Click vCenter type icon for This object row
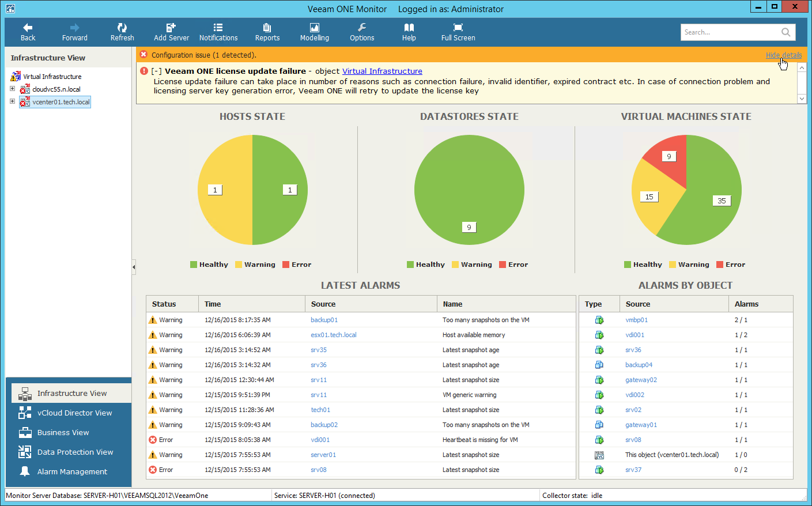Image resolution: width=812 pixels, height=506 pixels. [x=599, y=455]
